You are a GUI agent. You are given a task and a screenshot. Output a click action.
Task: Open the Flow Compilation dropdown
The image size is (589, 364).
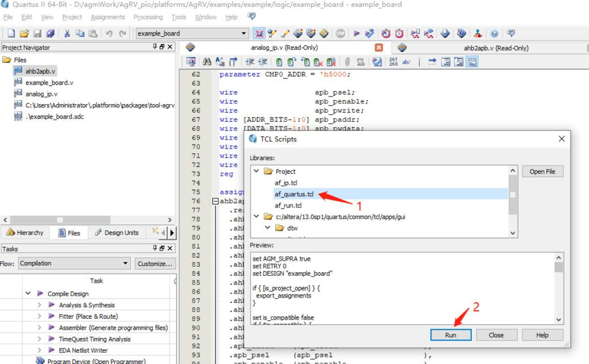74,263
